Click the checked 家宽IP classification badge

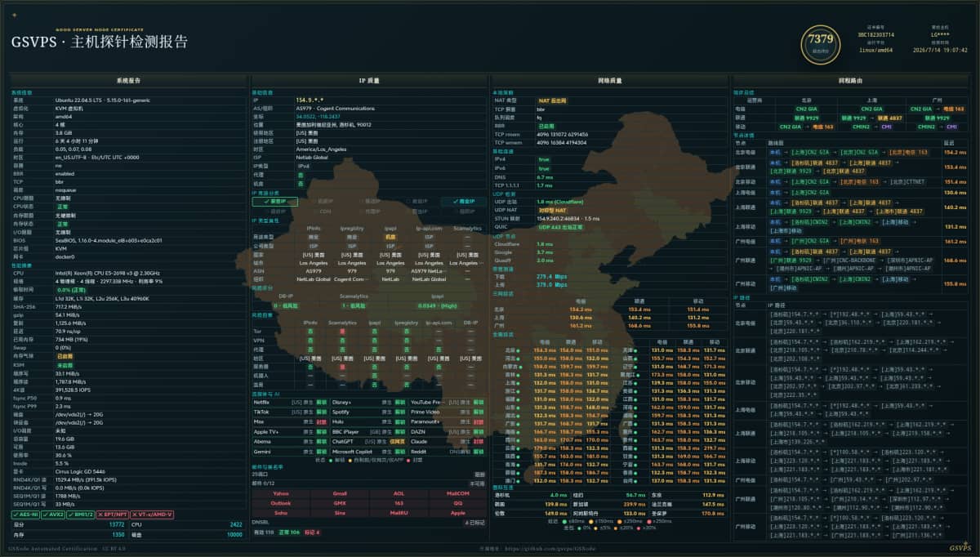[x=275, y=201]
